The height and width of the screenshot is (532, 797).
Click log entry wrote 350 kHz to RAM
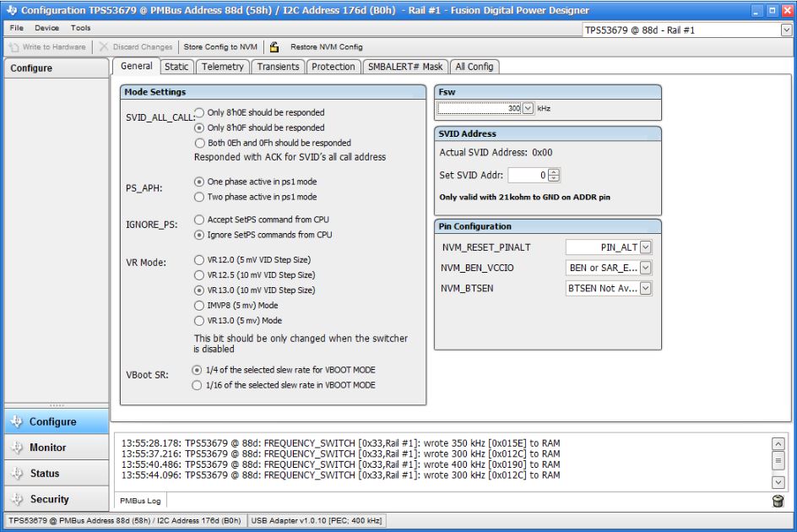(x=340, y=443)
